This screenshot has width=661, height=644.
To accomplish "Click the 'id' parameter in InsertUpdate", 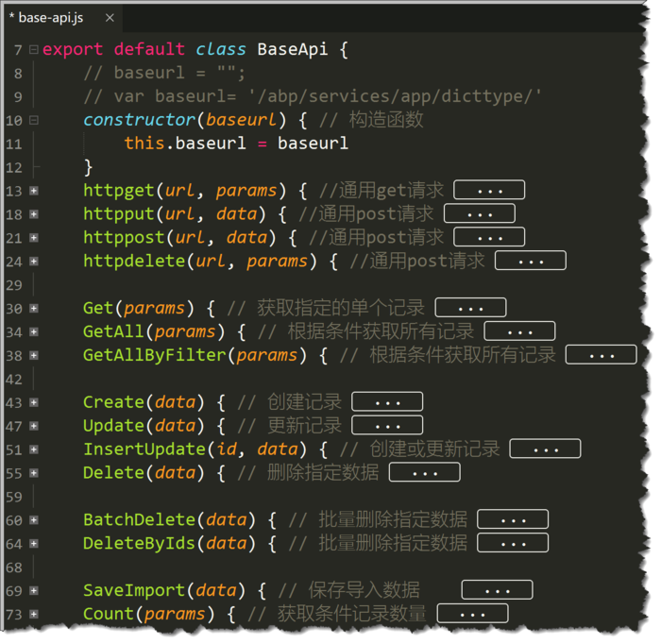I will (227, 449).
